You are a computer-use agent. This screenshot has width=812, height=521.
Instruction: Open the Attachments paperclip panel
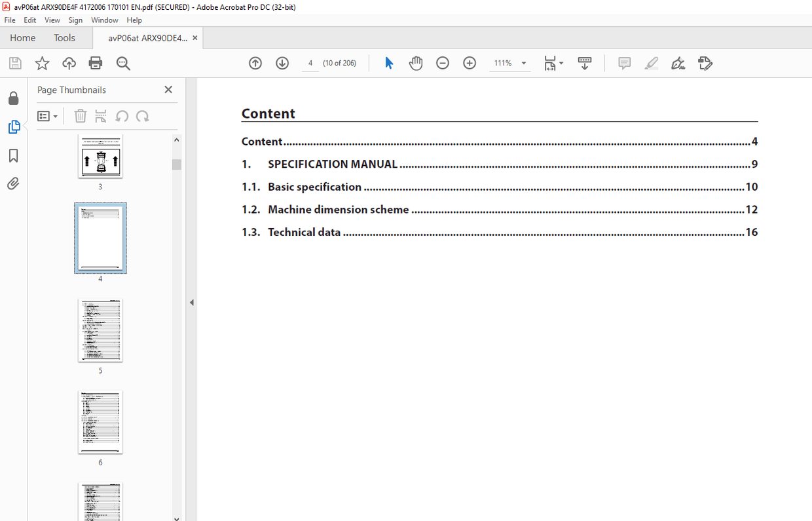point(13,184)
